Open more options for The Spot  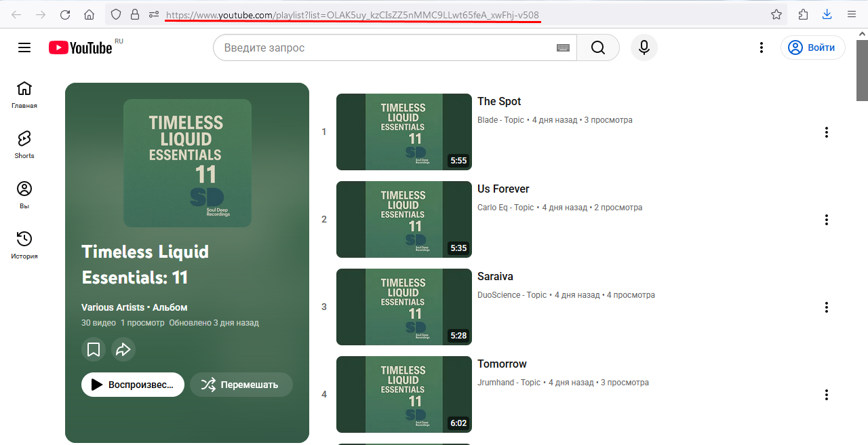click(x=826, y=132)
